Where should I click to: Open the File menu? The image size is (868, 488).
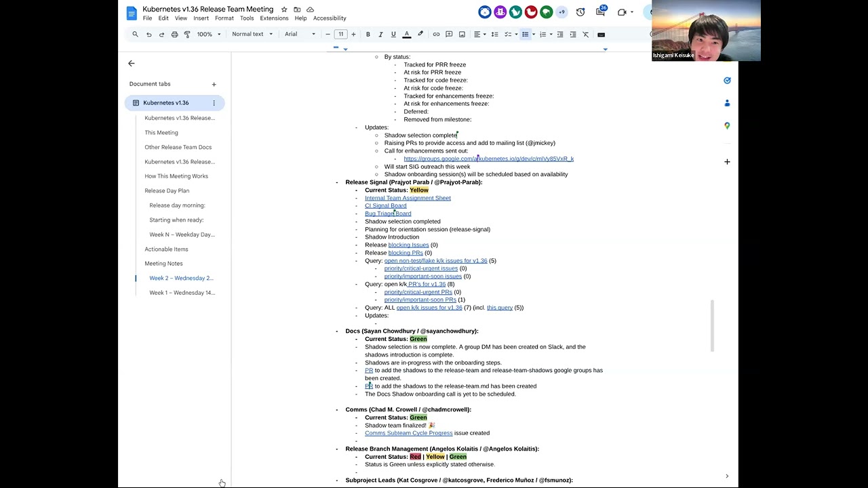coord(147,18)
